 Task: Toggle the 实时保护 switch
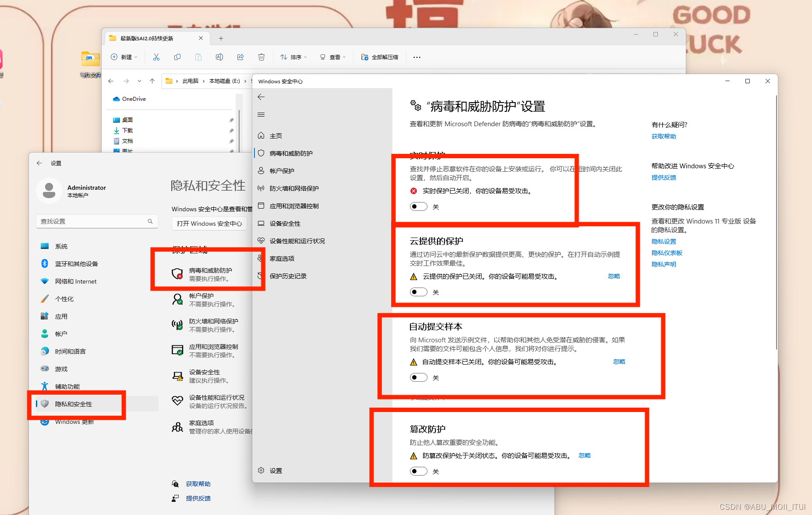pos(419,206)
